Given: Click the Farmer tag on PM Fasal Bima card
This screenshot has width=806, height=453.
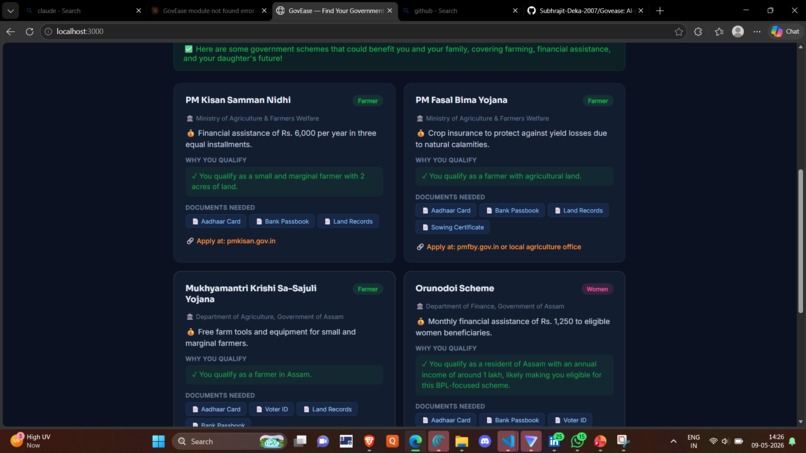Looking at the screenshot, I should point(598,101).
